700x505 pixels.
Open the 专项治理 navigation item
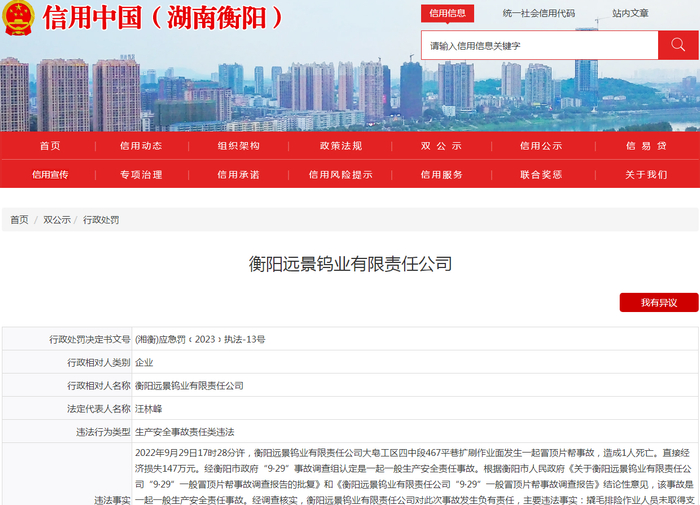[141, 175]
